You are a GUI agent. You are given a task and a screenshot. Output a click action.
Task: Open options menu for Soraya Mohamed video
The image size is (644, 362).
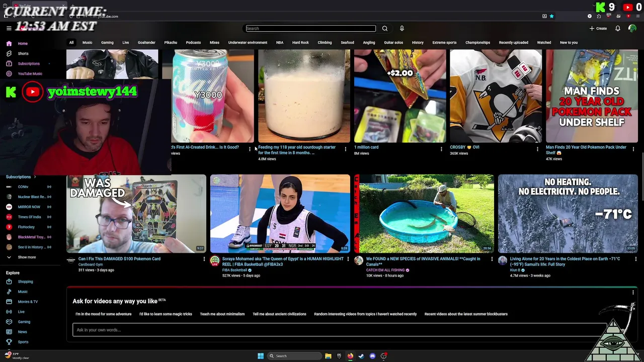click(x=348, y=259)
